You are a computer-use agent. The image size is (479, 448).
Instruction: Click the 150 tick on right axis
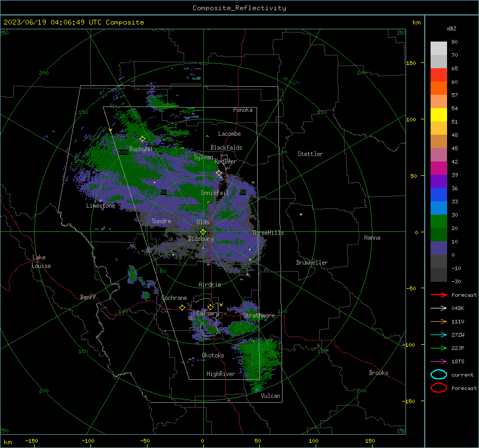(x=411, y=63)
